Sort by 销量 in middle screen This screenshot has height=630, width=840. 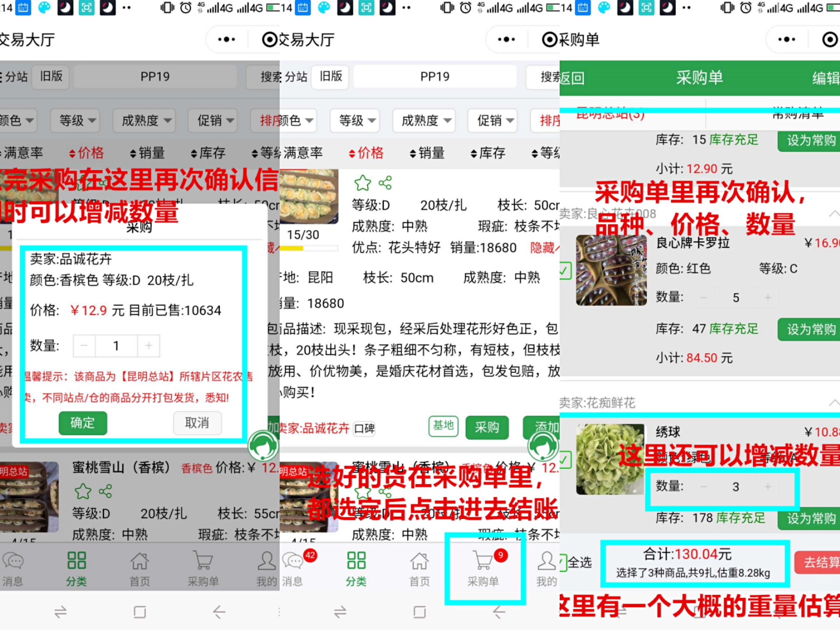click(427, 153)
